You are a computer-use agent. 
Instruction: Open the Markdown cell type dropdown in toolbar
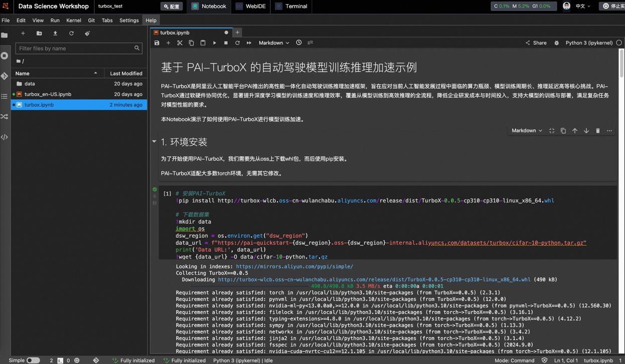[273, 43]
